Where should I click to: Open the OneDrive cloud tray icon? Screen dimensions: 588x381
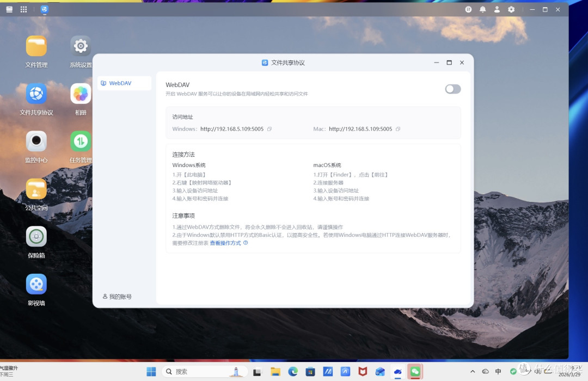point(485,372)
